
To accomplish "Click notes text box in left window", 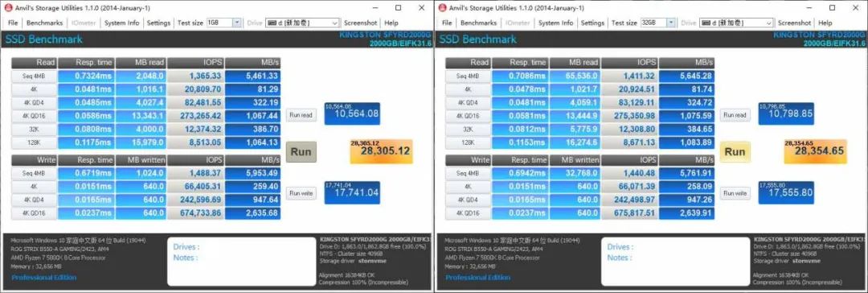I will [x=241, y=262].
